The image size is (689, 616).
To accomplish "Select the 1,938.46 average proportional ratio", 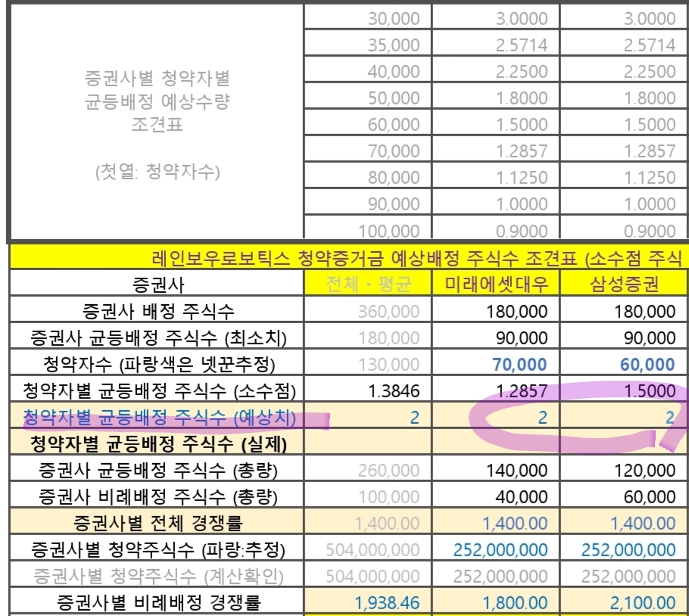I will (367, 601).
